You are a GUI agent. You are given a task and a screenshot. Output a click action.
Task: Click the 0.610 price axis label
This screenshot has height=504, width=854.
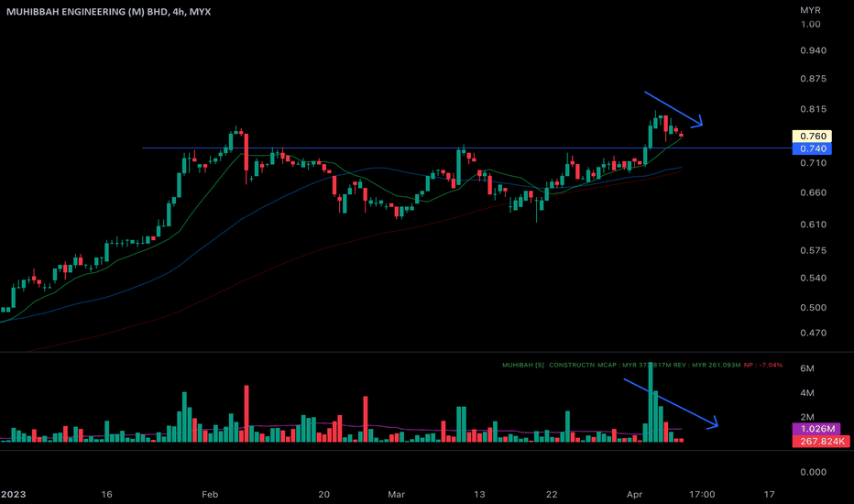(x=813, y=225)
